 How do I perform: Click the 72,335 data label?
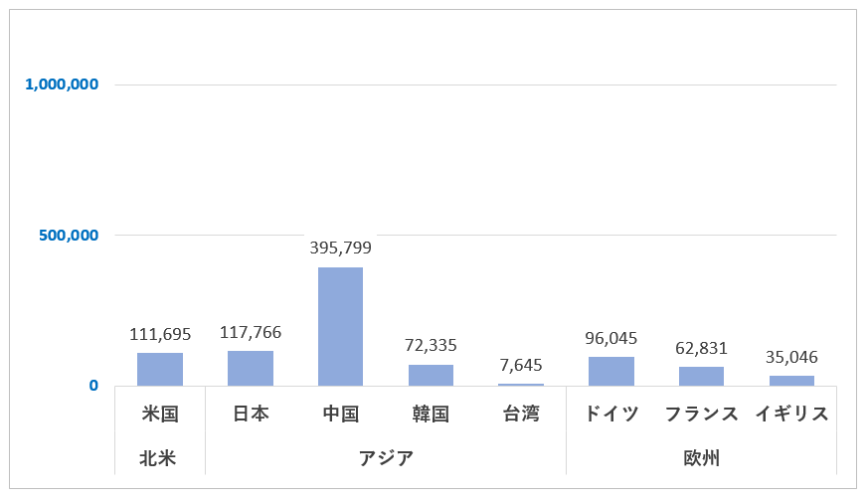coord(431,345)
